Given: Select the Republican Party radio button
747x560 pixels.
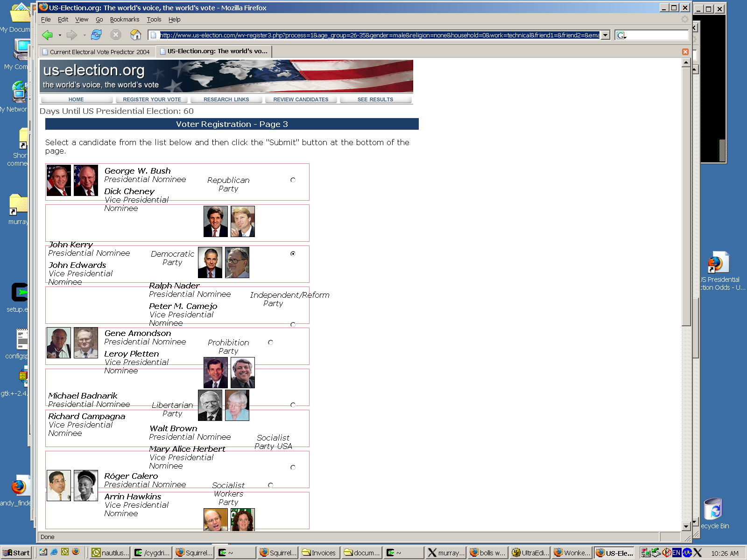Looking at the screenshot, I should (x=293, y=180).
